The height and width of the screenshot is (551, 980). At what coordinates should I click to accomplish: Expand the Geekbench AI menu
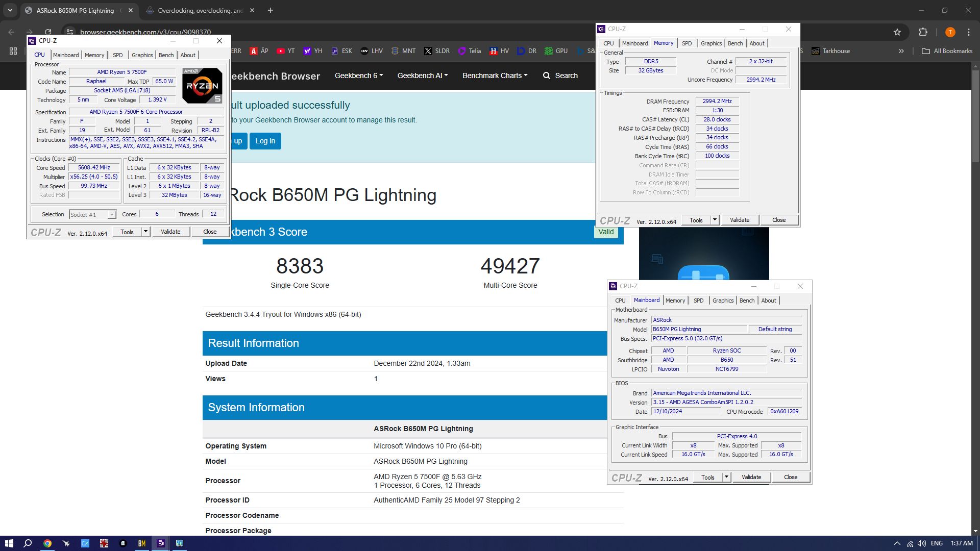pos(423,76)
